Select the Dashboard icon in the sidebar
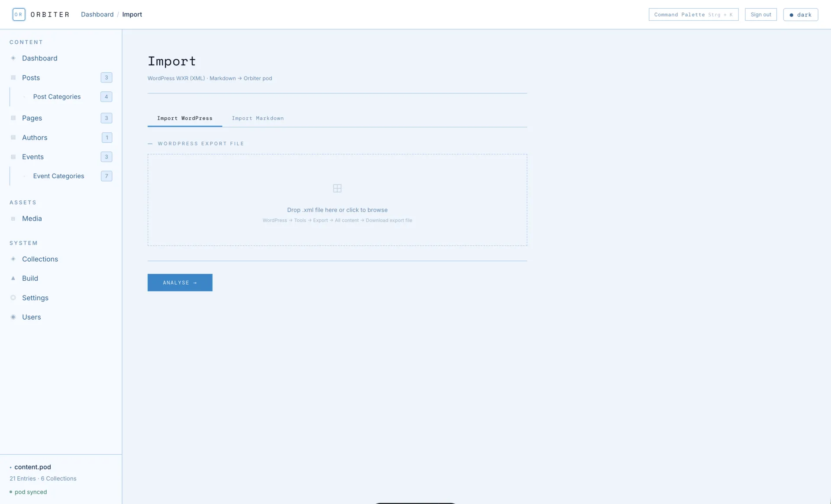The image size is (831, 504). 13,58
